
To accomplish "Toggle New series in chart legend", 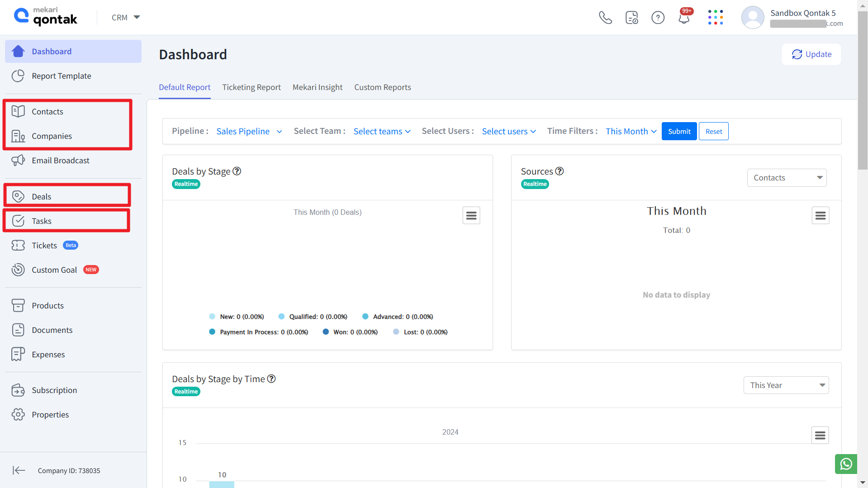I will 237,317.
